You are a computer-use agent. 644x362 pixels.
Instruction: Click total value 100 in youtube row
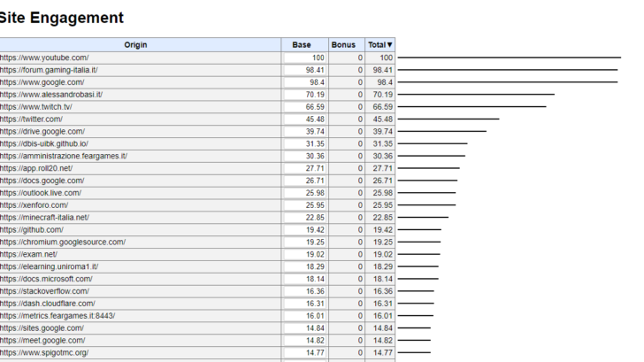[x=379, y=58]
